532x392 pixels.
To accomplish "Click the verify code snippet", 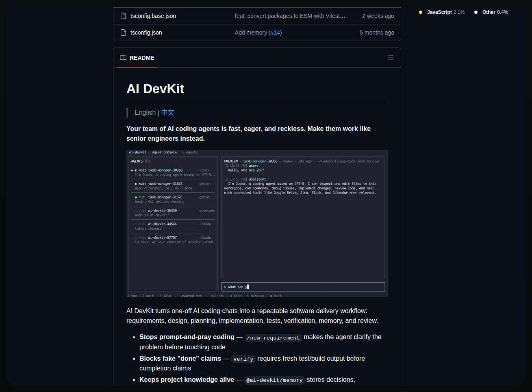I will pyautogui.click(x=243, y=359).
